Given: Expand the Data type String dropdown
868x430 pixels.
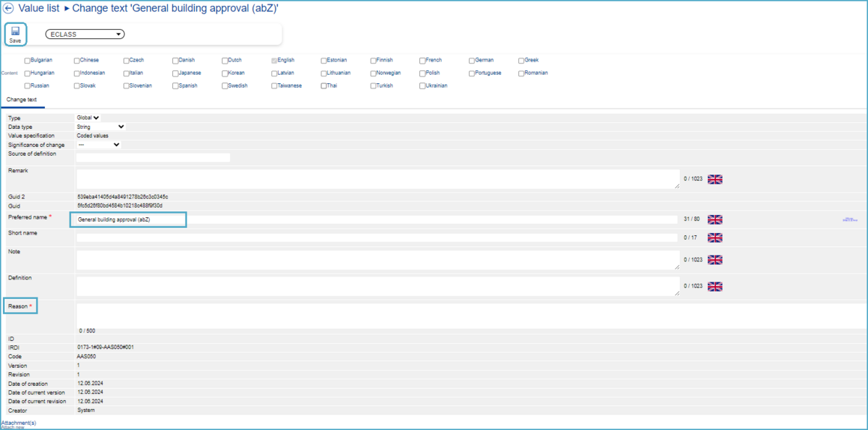Looking at the screenshot, I should click(x=101, y=127).
